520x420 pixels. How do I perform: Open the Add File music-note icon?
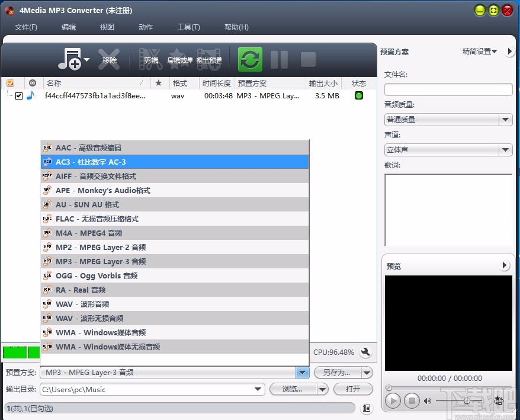[x=69, y=59]
